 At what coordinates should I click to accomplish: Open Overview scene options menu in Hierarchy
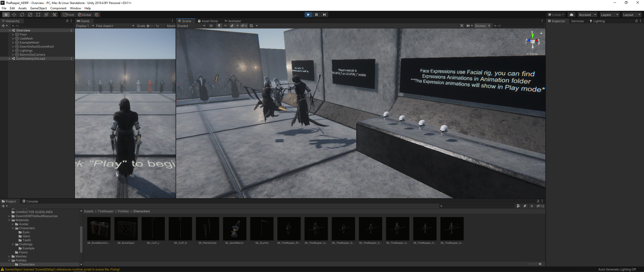click(71, 30)
